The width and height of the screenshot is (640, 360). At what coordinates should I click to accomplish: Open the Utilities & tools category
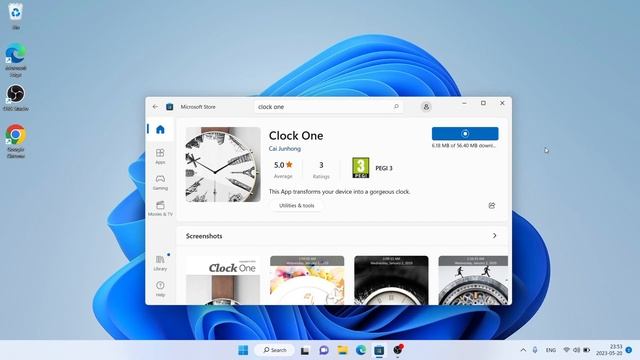(x=296, y=205)
